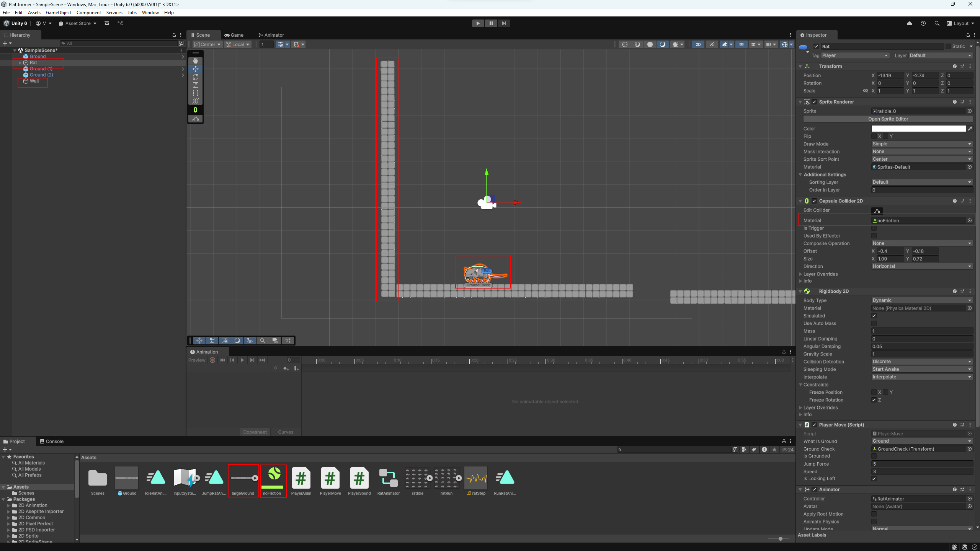Click the Play button to start game
This screenshot has height=551, width=980.
[x=478, y=23]
